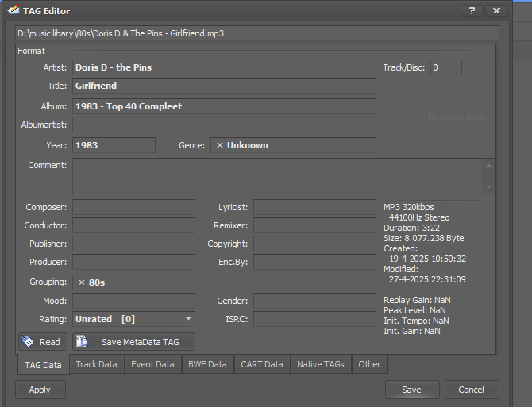Click the Read tag icon button
This screenshot has height=407, width=532.
(42, 342)
